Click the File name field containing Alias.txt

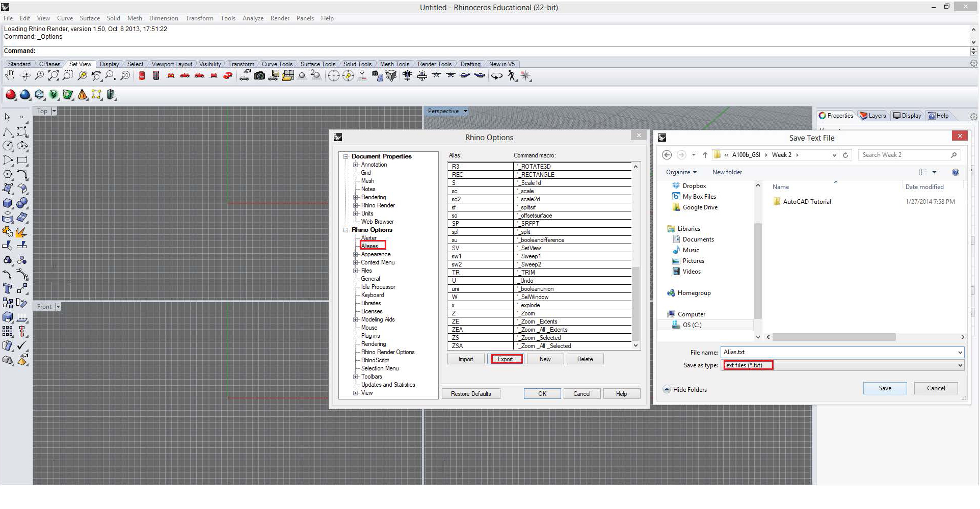point(842,352)
